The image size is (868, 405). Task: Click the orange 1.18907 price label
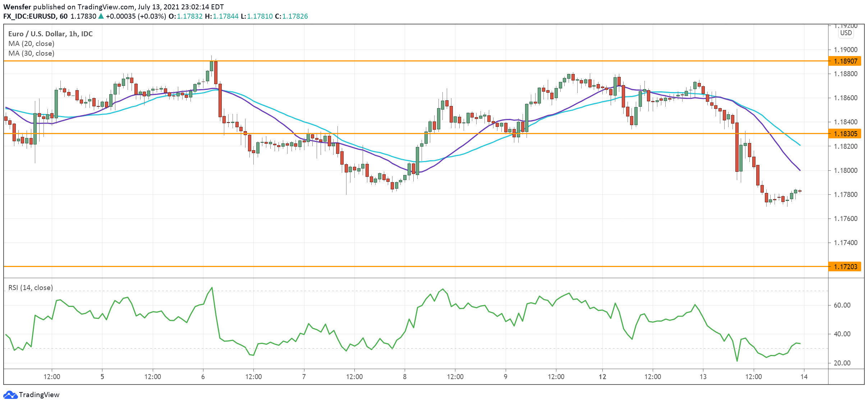[845, 61]
